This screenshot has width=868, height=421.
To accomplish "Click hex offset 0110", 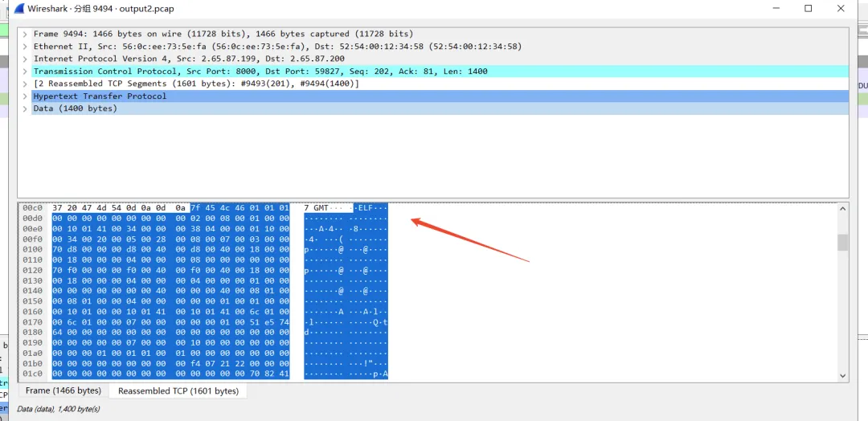I will coord(33,260).
